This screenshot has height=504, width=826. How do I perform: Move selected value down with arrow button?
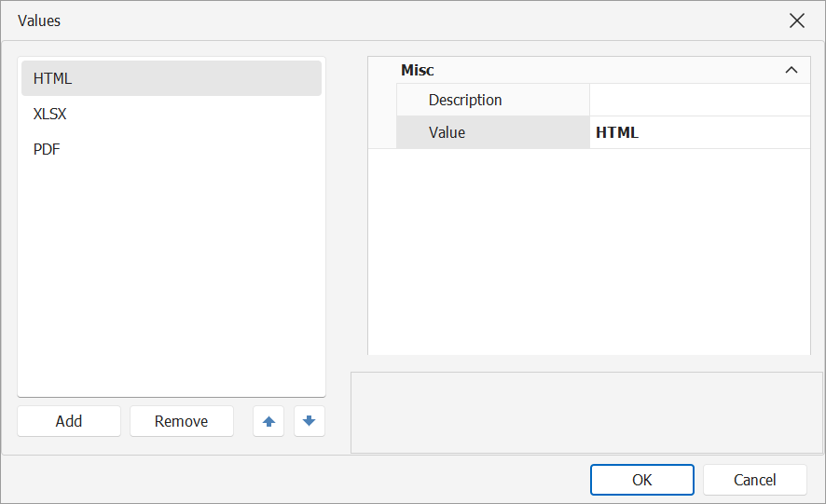coord(310,421)
